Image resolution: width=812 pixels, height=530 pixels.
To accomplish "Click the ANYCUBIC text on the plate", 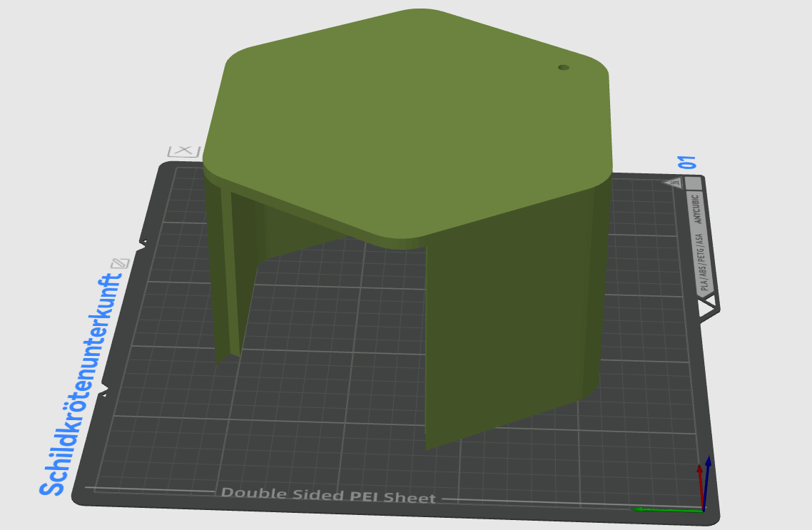I will [697, 209].
